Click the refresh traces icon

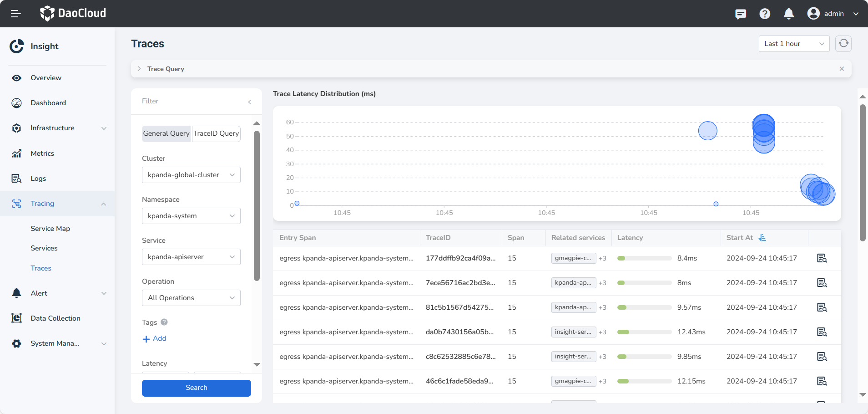coord(843,44)
